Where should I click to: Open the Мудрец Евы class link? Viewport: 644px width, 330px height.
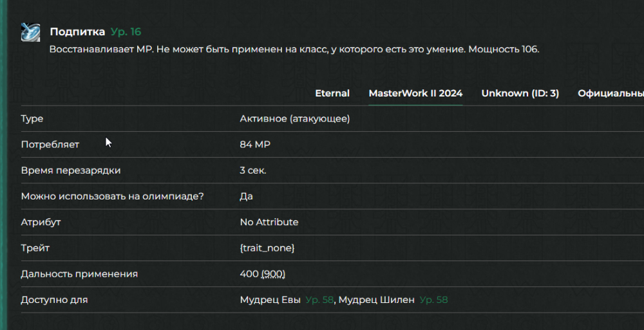click(270, 300)
